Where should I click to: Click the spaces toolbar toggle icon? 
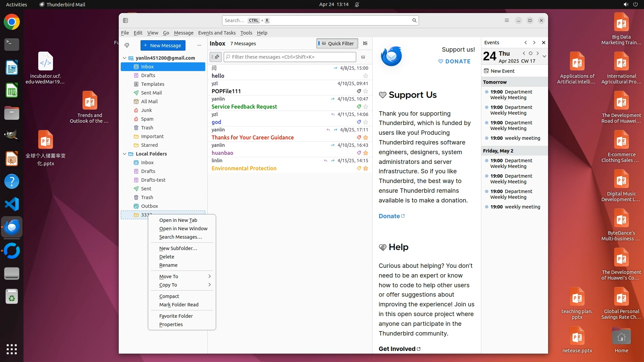(x=125, y=20)
